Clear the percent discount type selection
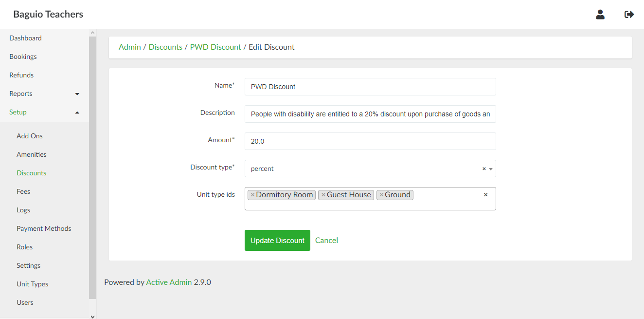This screenshot has width=644, height=319. [484, 169]
